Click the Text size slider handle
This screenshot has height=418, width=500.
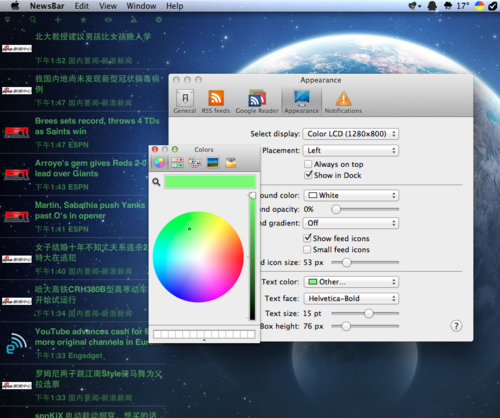[x=369, y=313]
